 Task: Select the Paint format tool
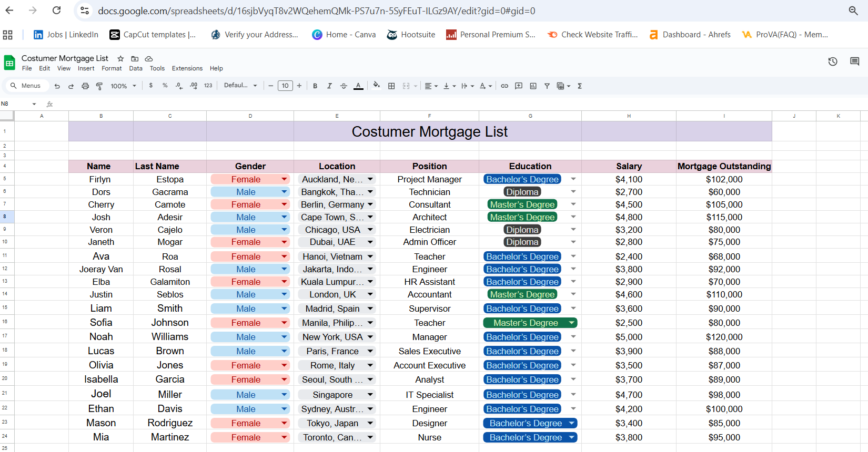pyautogui.click(x=99, y=86)
